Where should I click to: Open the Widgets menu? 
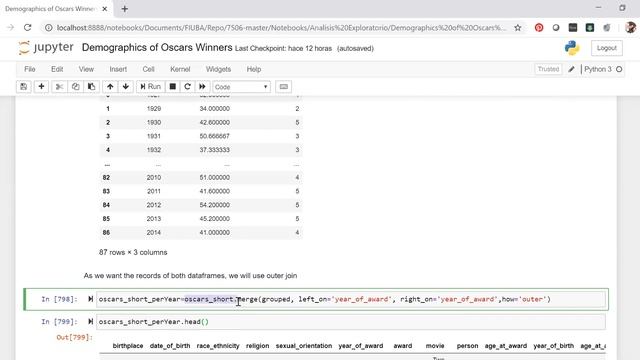coord(218,69)
